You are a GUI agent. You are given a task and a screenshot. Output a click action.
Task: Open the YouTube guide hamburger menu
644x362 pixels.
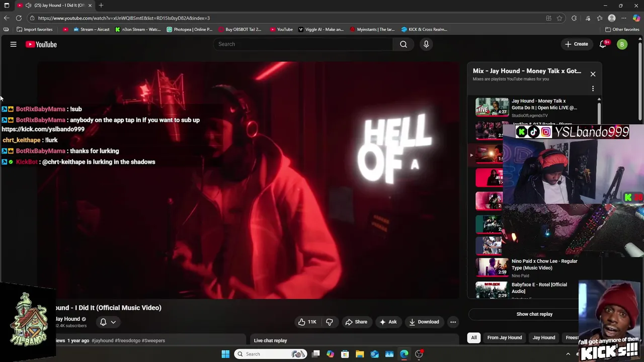click(x=14, y=44)
